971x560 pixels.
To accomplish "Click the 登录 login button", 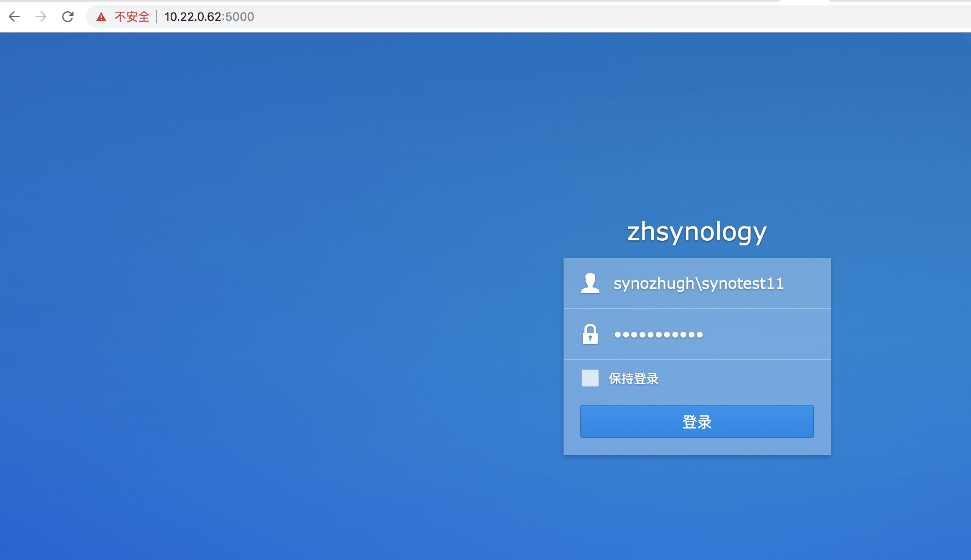I will click(697, 421).
